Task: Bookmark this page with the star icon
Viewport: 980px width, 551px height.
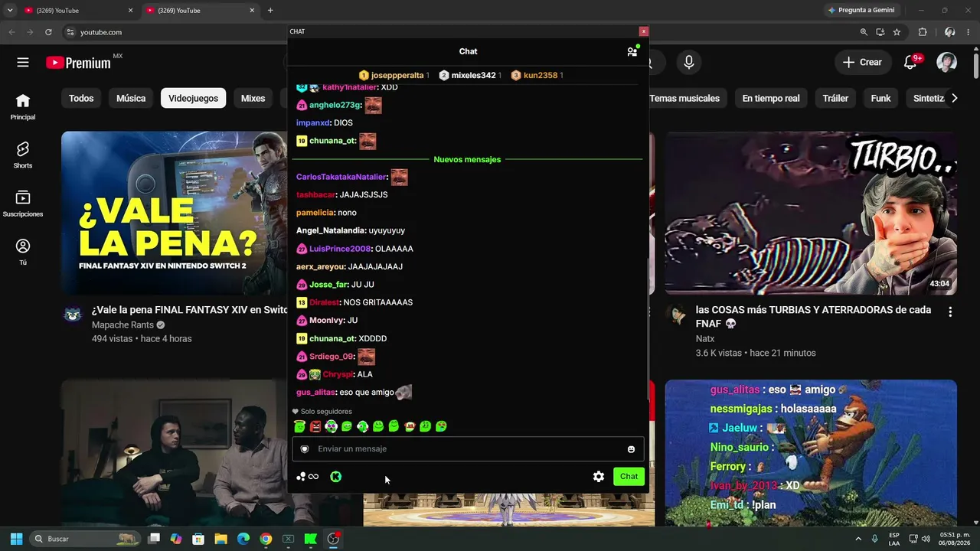Action: click(x=897, y=32)
